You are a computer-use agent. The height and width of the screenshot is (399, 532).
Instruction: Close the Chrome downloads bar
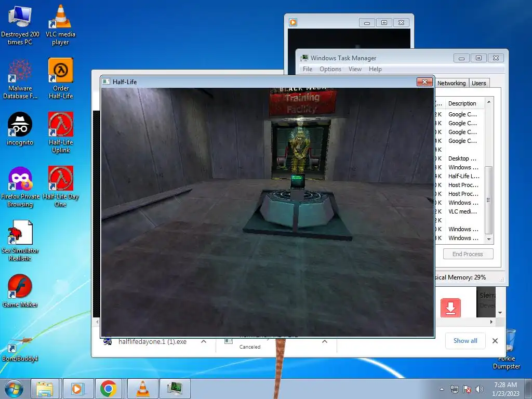pos(495,341)
